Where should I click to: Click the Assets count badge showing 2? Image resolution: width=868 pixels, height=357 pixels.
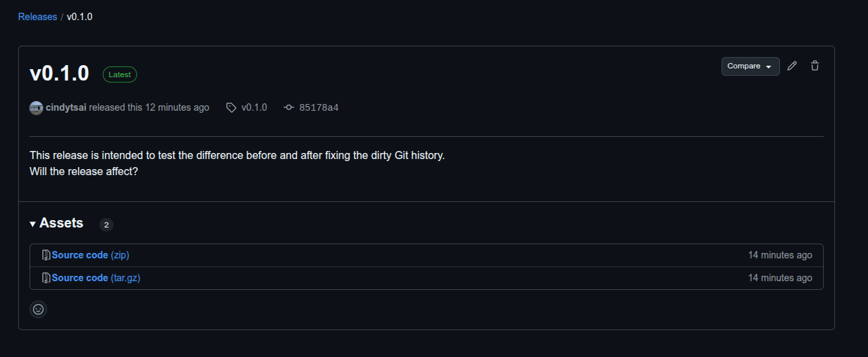[106, 225]
